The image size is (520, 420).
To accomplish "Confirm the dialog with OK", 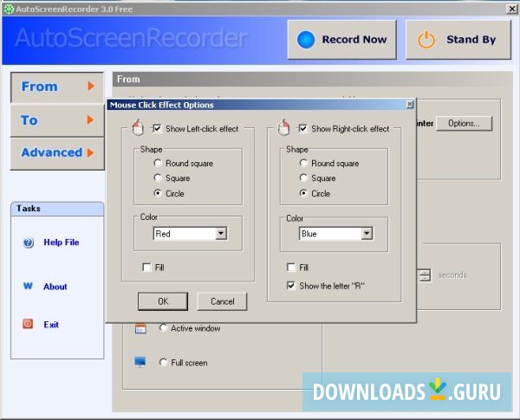I will pyautogui.click(x=163, y=301).
